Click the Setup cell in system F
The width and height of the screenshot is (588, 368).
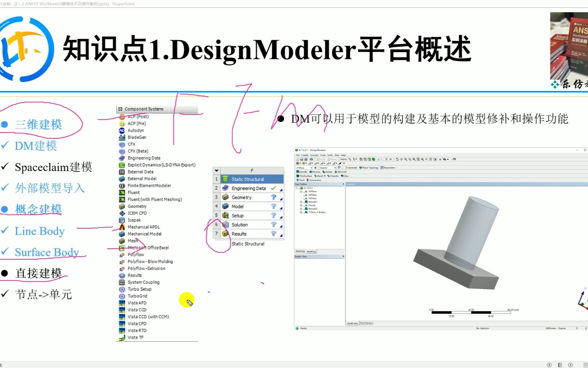(x=252, y=216)
